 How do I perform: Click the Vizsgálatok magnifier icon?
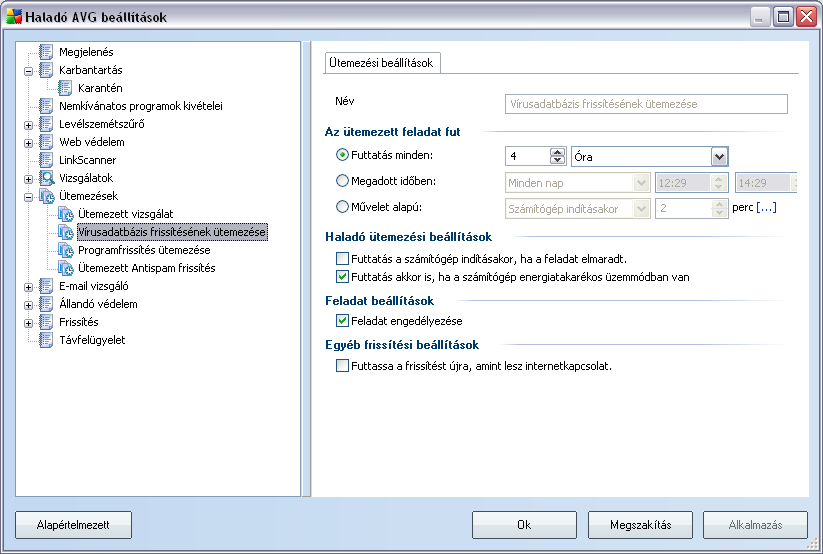[x=47, y=177]
